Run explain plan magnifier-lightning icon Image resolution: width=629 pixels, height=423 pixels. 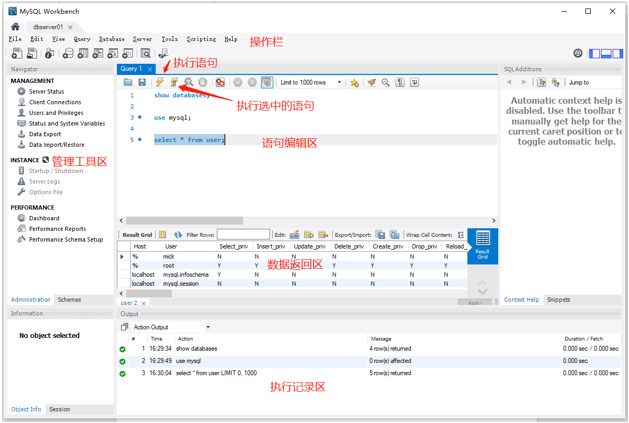tap(189, 82)
